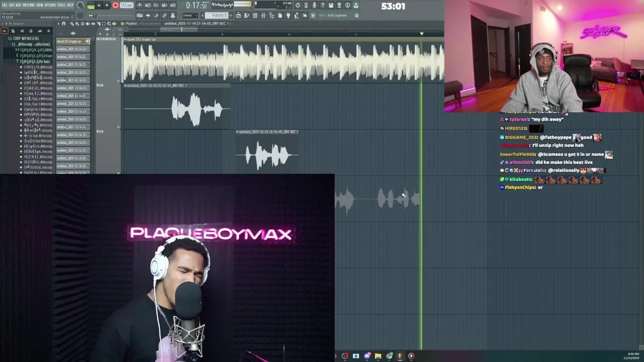Viewport: 644px width, 362px height.
Task: Click the master pitch knob
Action: tap(80, 15)
